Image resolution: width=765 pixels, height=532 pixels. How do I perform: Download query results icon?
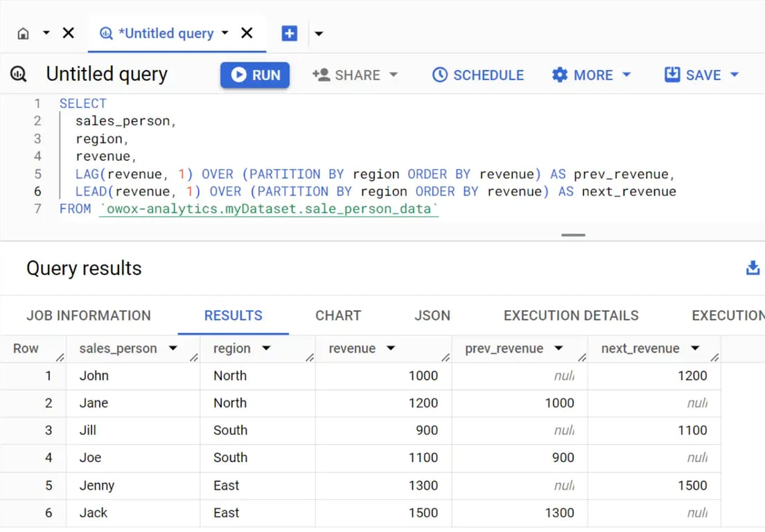[753, 267]
